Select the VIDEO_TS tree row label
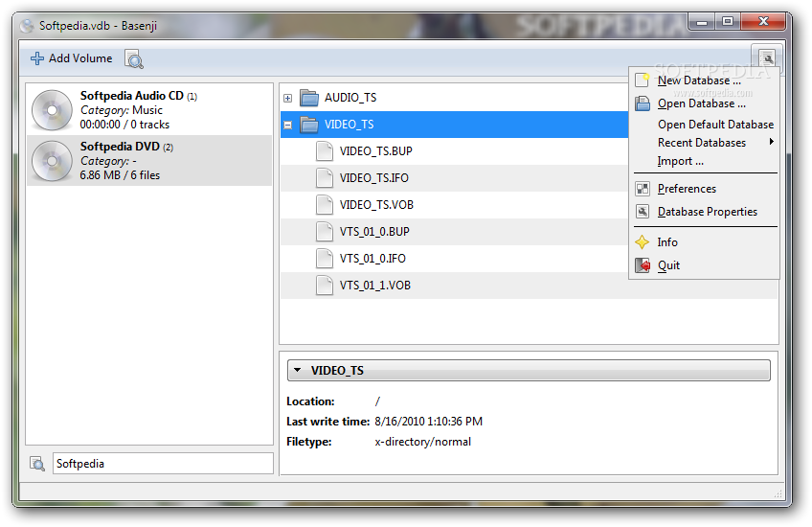This screenshot has height=527, width=812. point(350,125)
